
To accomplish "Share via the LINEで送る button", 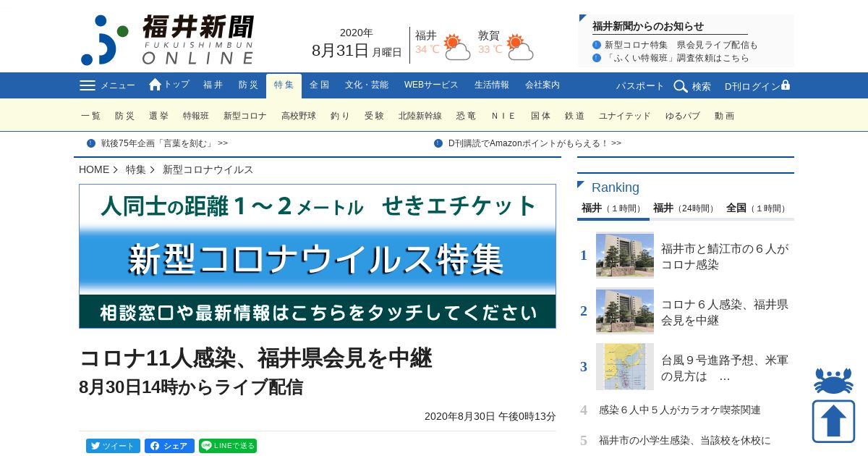I will [x=228, y=446].
